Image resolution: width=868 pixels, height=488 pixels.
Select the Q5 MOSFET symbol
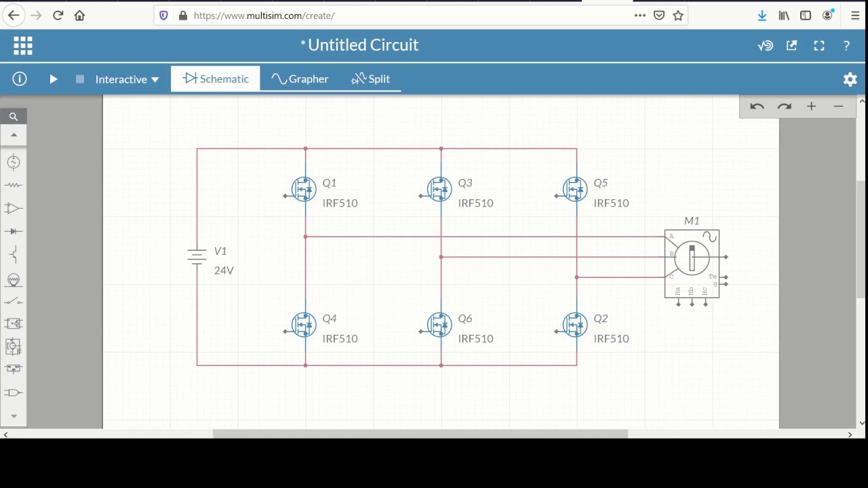point(574,189)
